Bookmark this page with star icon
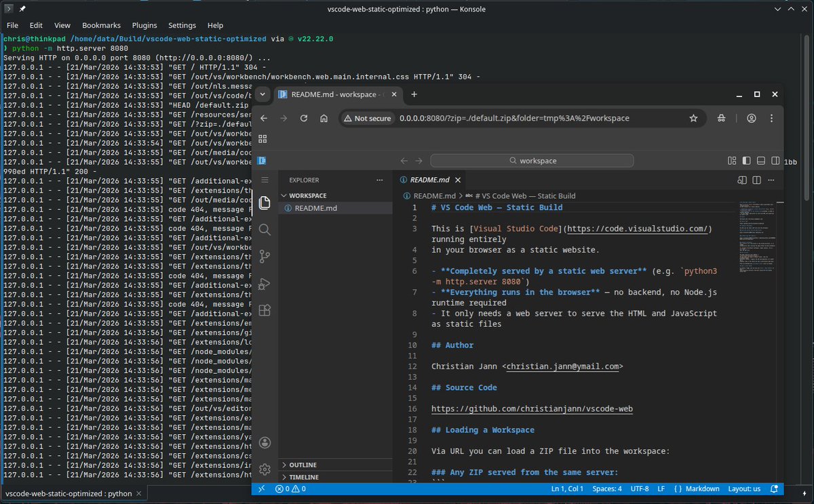Screen dimensions: 814x504 coord(693,118)
